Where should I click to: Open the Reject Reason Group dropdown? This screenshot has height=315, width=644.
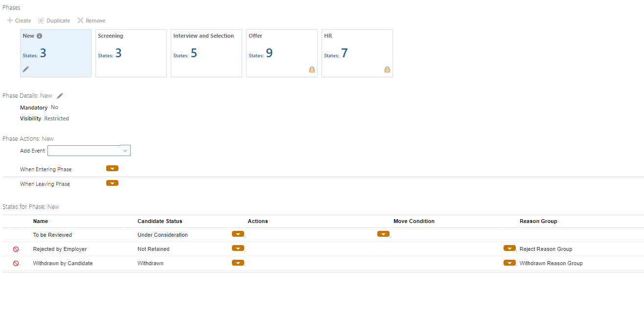point(509,248)
